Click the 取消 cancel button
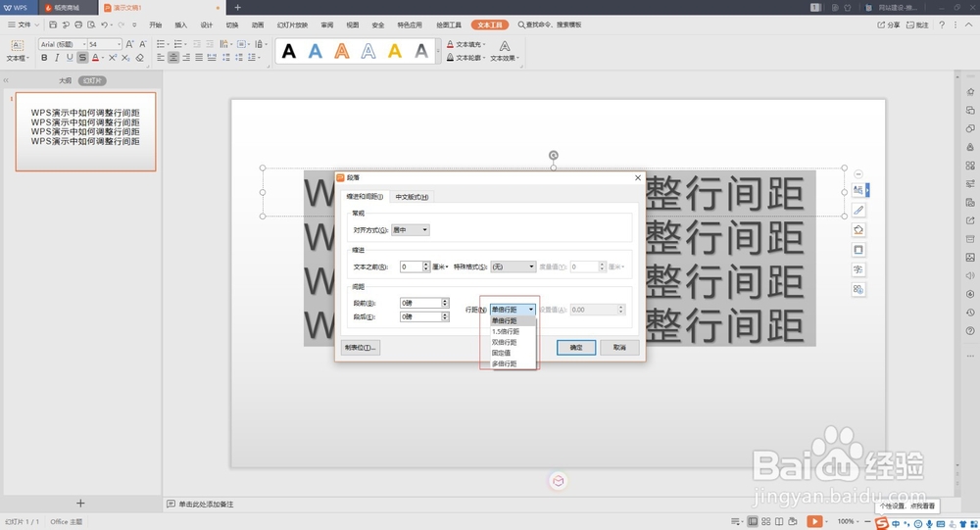 coord(619,348)
